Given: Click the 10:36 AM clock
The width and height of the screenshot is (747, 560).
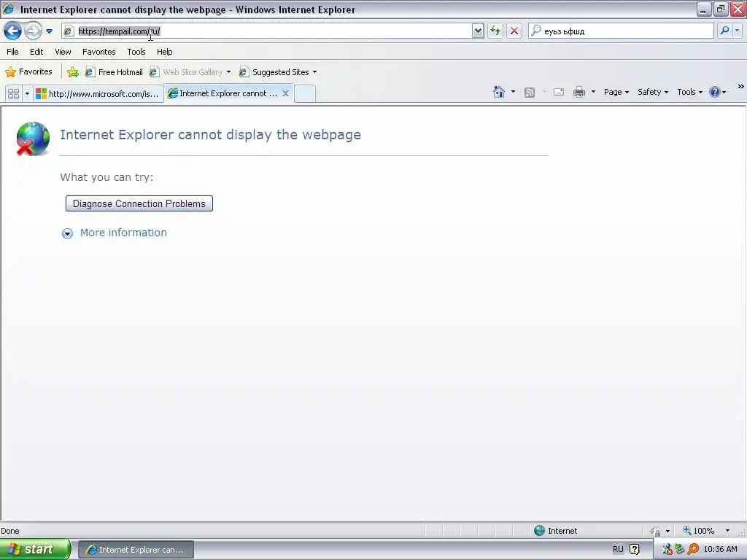Looking at the screenshot, I should point(720,550).
